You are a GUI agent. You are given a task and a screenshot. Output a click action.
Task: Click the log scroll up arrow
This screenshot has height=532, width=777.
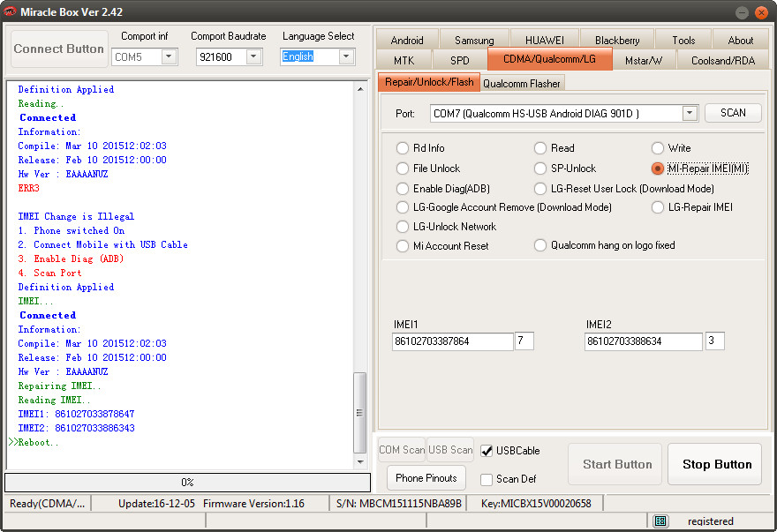pos(360,89)
